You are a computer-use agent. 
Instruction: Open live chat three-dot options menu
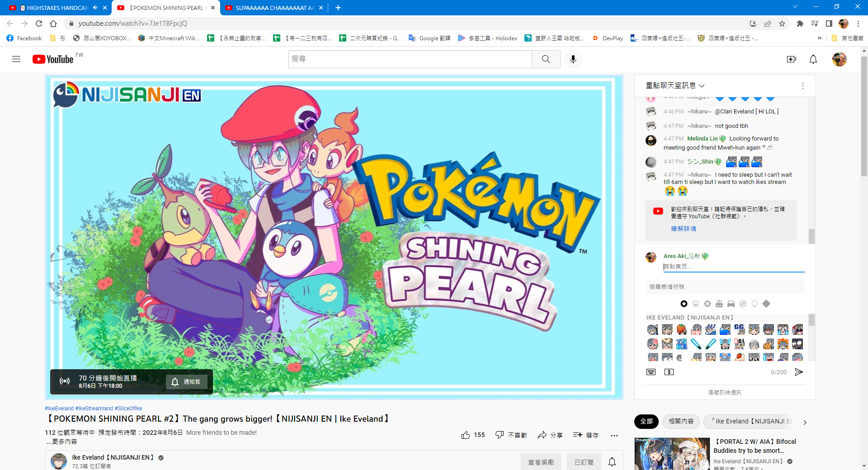coord(802,86)
